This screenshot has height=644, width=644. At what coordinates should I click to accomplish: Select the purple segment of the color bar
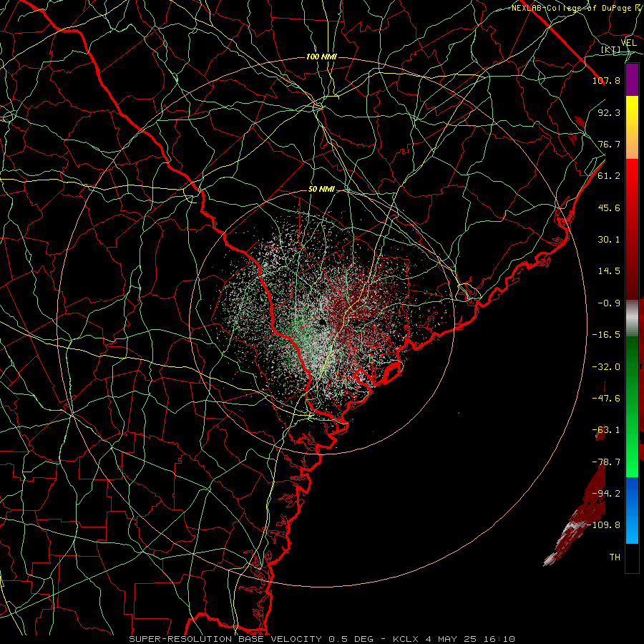(632, 80)
